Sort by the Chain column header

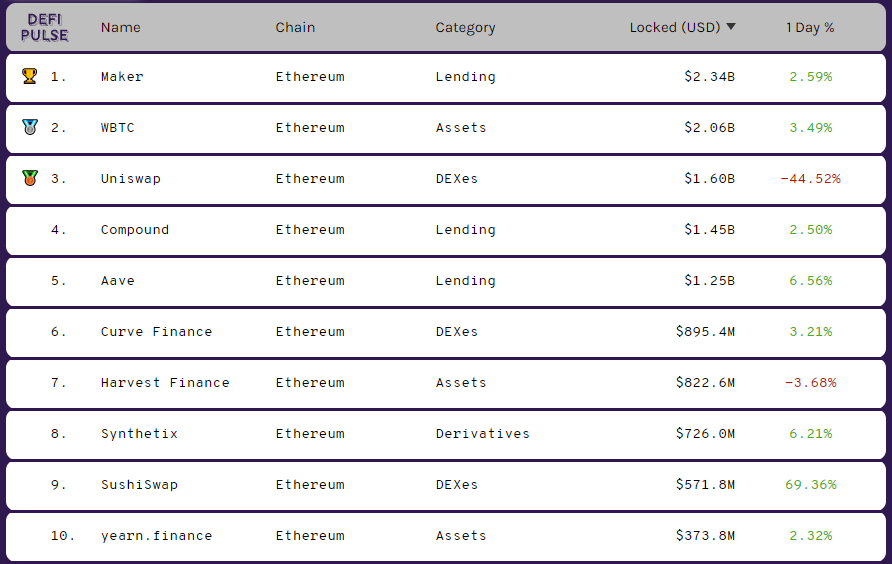click(295, 27)
